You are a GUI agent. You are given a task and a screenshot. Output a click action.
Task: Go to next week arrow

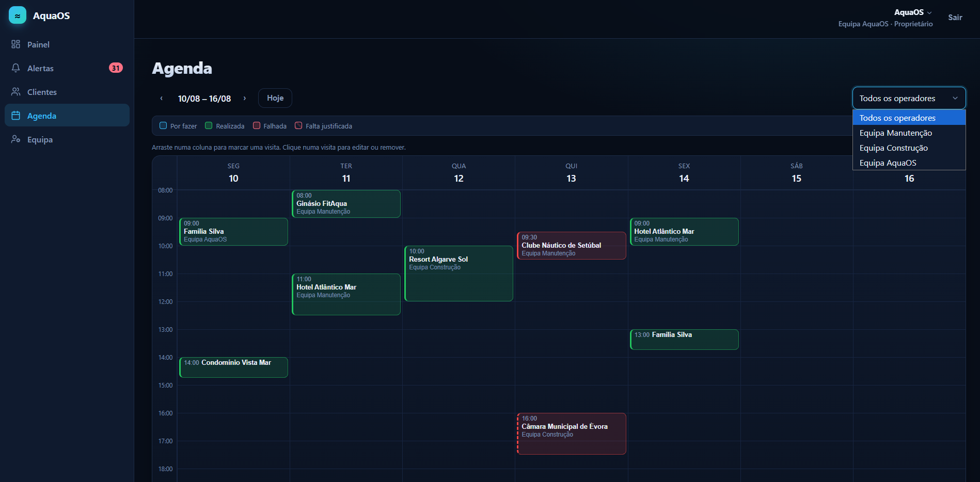pyautogui.click(x=245, y=98)
